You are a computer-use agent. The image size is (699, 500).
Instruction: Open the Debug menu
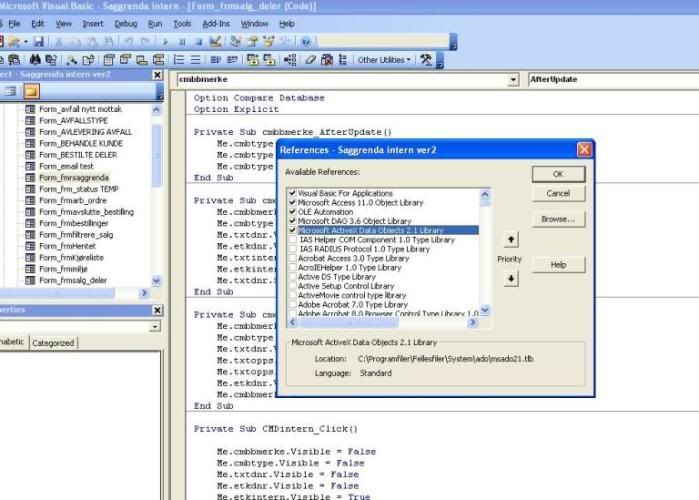click(x=126, y=22)
